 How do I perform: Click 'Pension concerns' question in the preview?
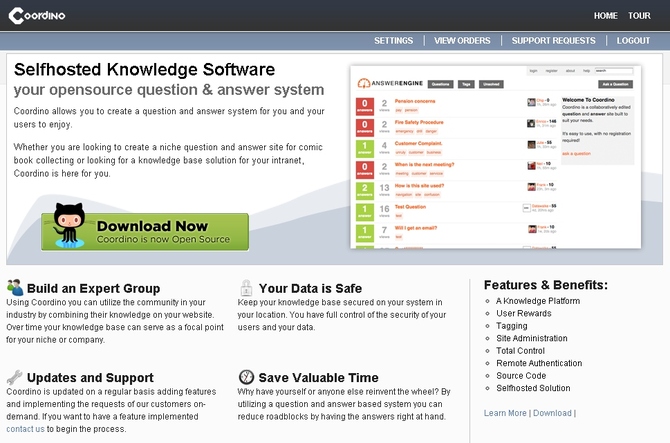(x=415, y=101)
